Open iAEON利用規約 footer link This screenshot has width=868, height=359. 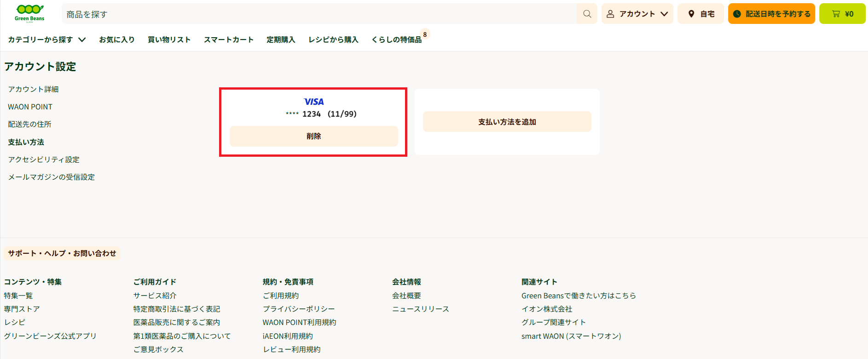(288, 336)
